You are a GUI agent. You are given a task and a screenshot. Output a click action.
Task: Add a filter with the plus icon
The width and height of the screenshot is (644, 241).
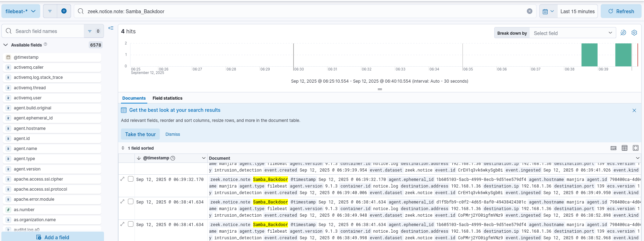[x=64, y=11]
